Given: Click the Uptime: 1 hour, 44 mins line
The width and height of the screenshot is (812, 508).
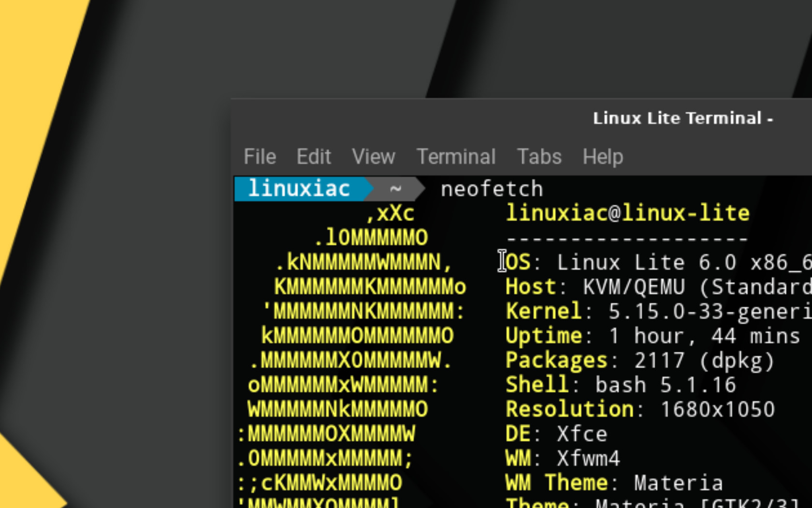Looking at the screenshot, I should click(x=652, y=336).
